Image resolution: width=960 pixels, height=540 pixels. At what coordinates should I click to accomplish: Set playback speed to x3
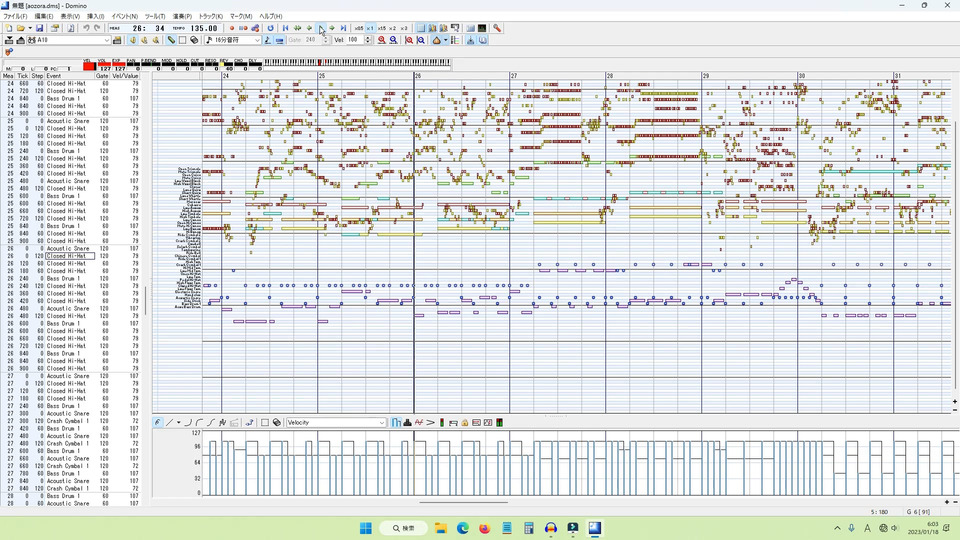403,28
